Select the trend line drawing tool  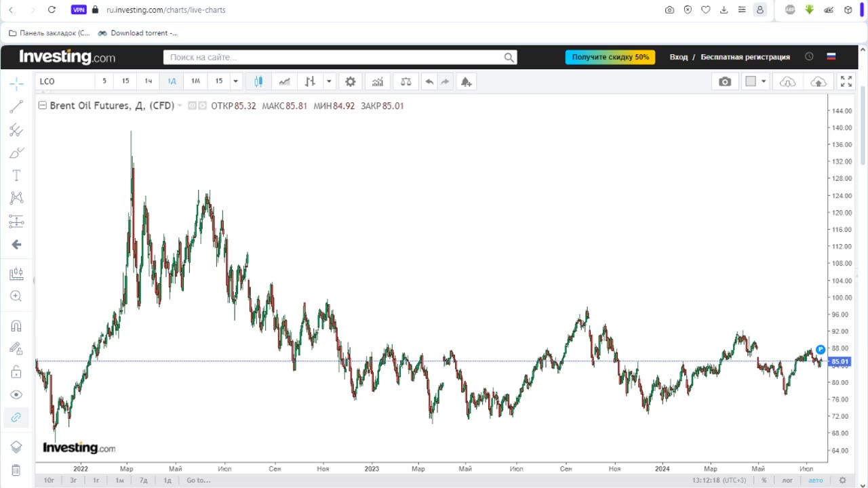point(16,106)
